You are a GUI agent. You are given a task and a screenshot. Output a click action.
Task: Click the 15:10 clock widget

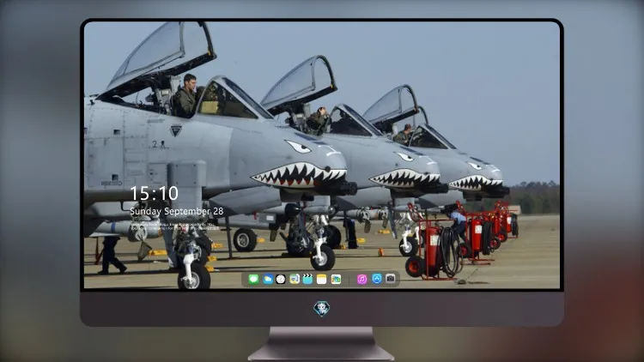pyautogui.click(x=155, y=193)
